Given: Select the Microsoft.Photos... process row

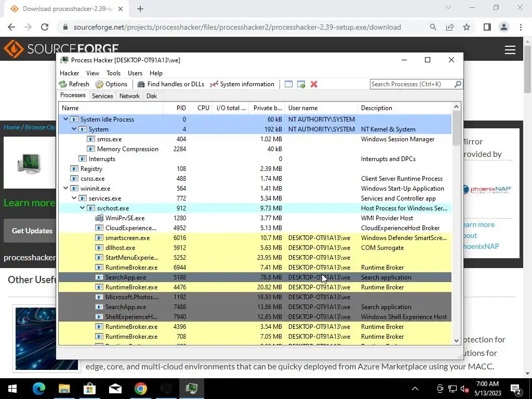Looking at the screenshot, I should tap(255, 297).
